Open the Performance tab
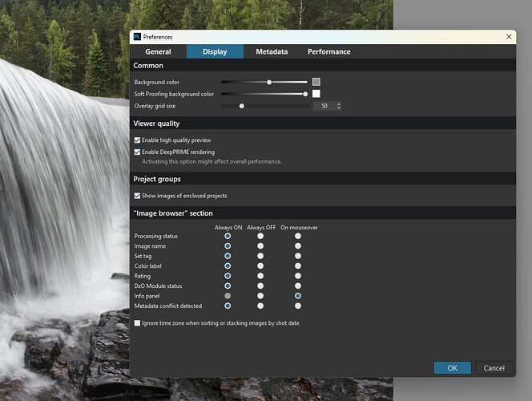Screen dimensions: 532x401 (328, 52)
